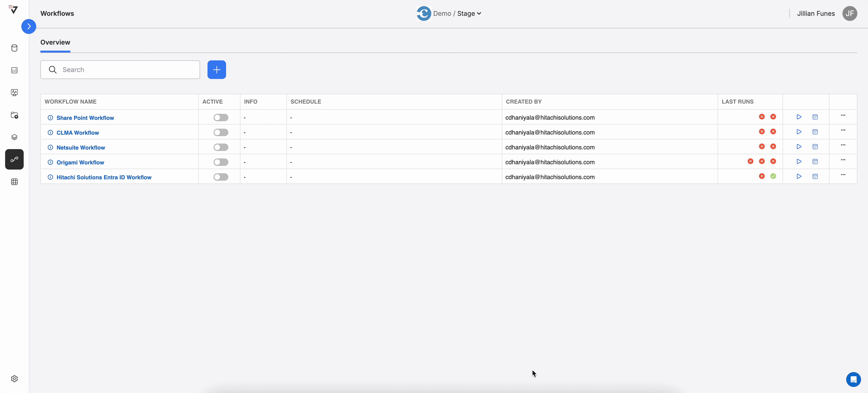Open more options for Origami Workflow
Viewport: 868px width, 393px height.
click(843, 160)
